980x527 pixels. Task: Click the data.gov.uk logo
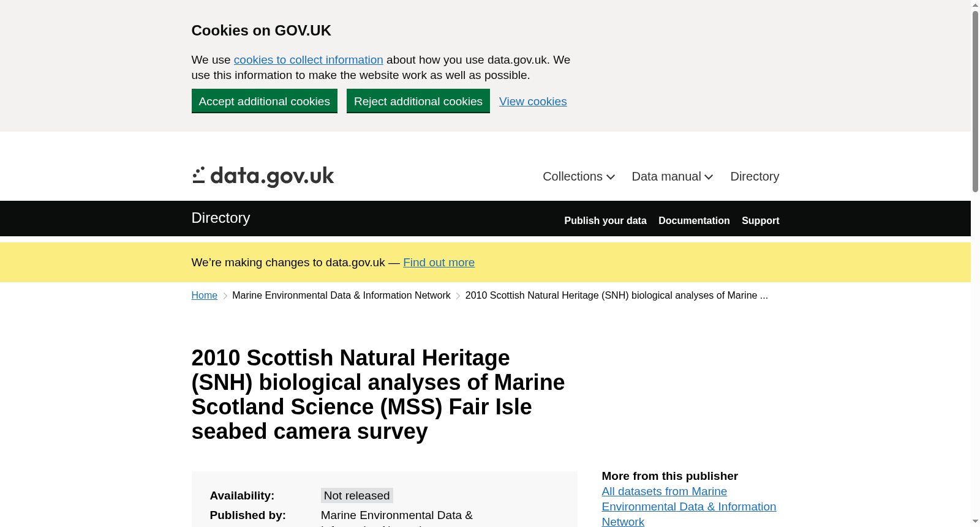pos(263,177)
